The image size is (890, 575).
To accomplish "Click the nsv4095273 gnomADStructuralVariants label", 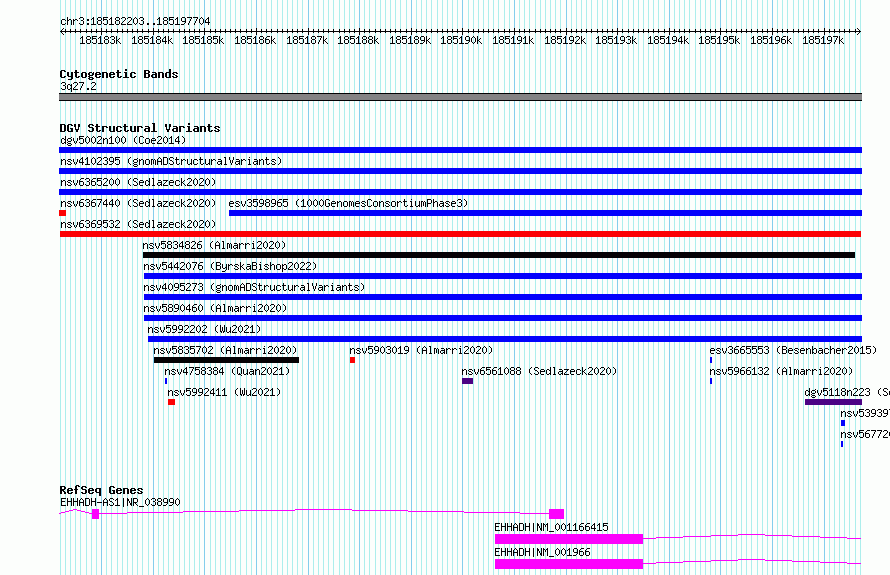I will 254,287.
